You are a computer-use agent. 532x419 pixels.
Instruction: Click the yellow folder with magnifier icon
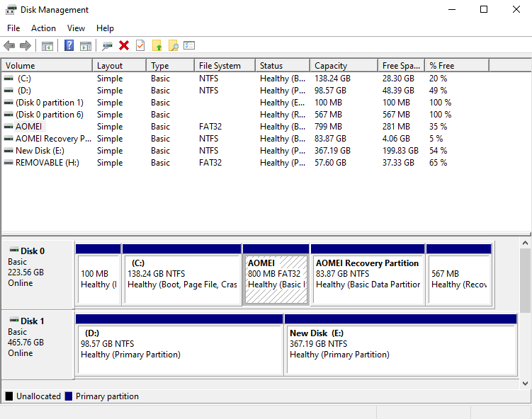[x=173, y=46]
